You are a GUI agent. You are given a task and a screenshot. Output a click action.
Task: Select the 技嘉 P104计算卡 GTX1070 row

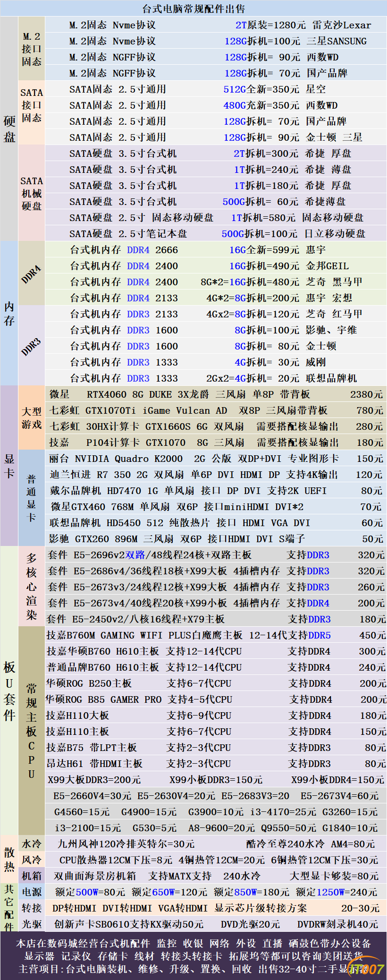pos(216,443)
